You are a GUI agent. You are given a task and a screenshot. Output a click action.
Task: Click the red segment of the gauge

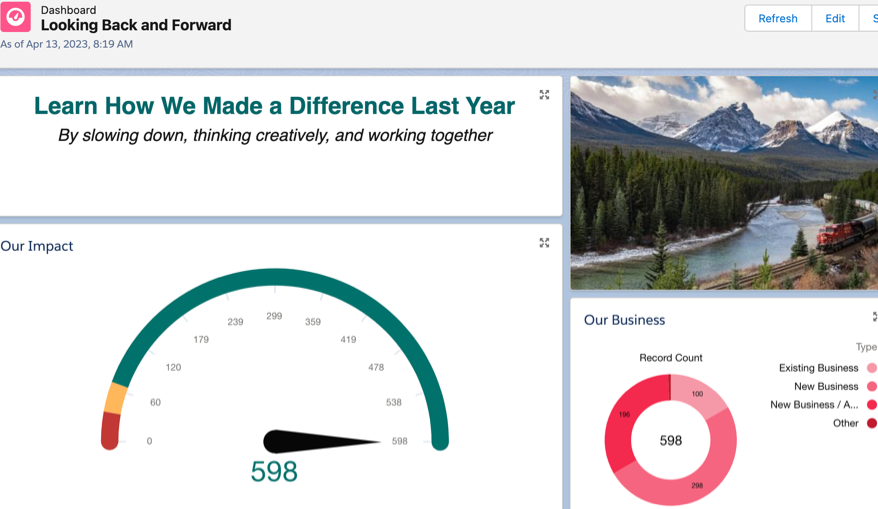pos(110,430)
